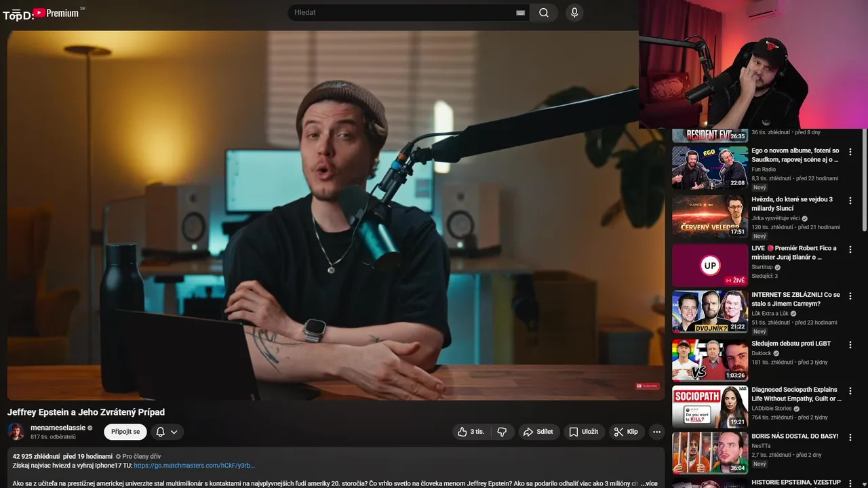Open options for Startitup live stream

(850, 249)
